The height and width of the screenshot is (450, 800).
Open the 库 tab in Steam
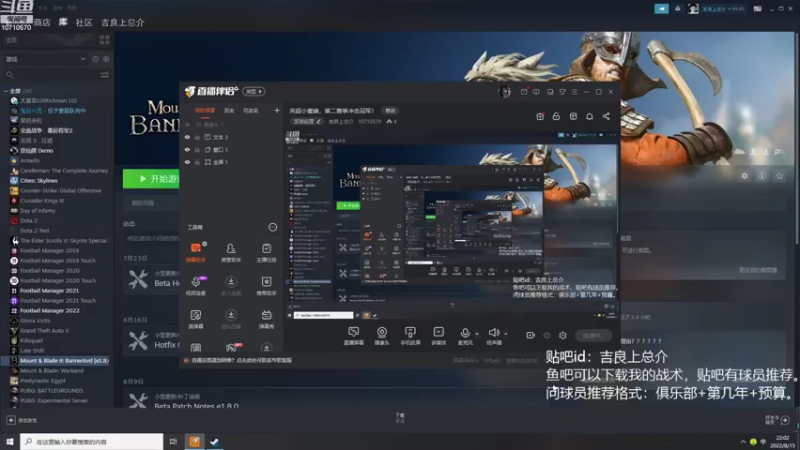[x=63, y=22]
